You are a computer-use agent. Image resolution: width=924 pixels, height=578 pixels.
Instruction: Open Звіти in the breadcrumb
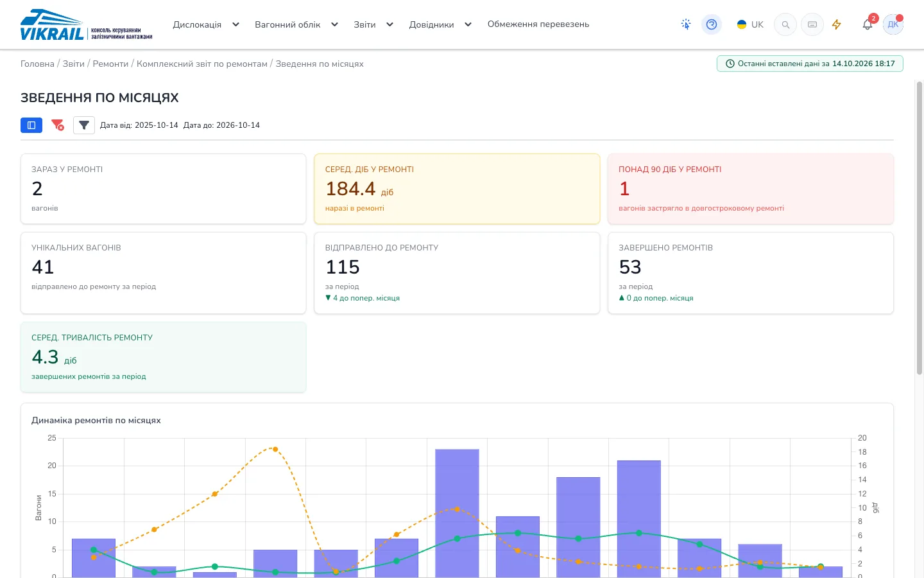(x=74, y=64)
